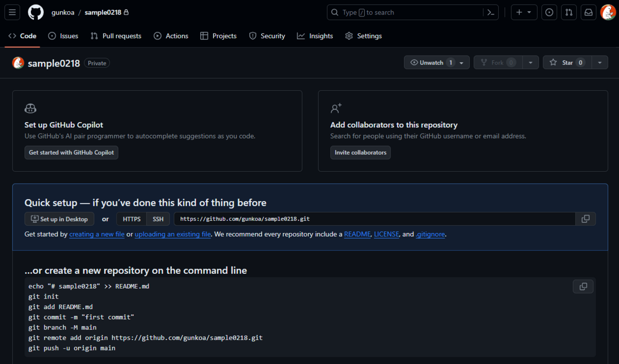Viewport: 619px width, 364px height.
Task: Open the Pull requests tab
Action: click(116, 36)
